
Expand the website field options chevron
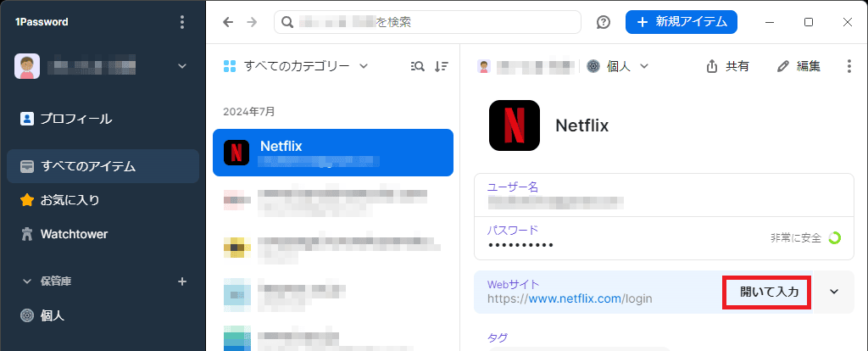[835, 292]
